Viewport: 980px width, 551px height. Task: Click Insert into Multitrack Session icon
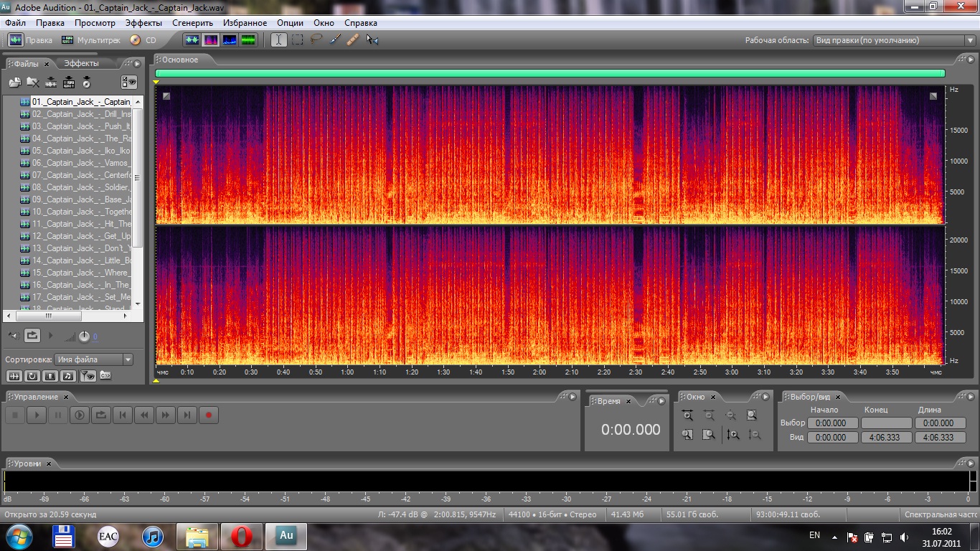point(69,83)
